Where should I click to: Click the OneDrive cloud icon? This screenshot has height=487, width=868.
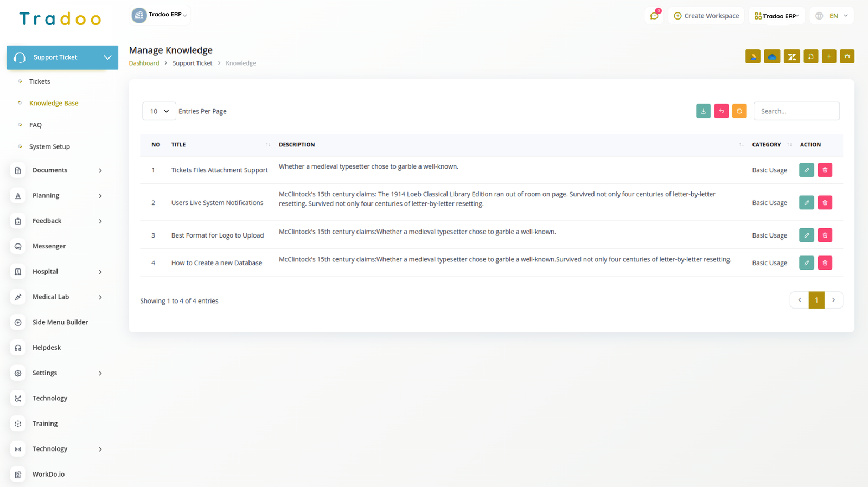(x=771, y=56)
